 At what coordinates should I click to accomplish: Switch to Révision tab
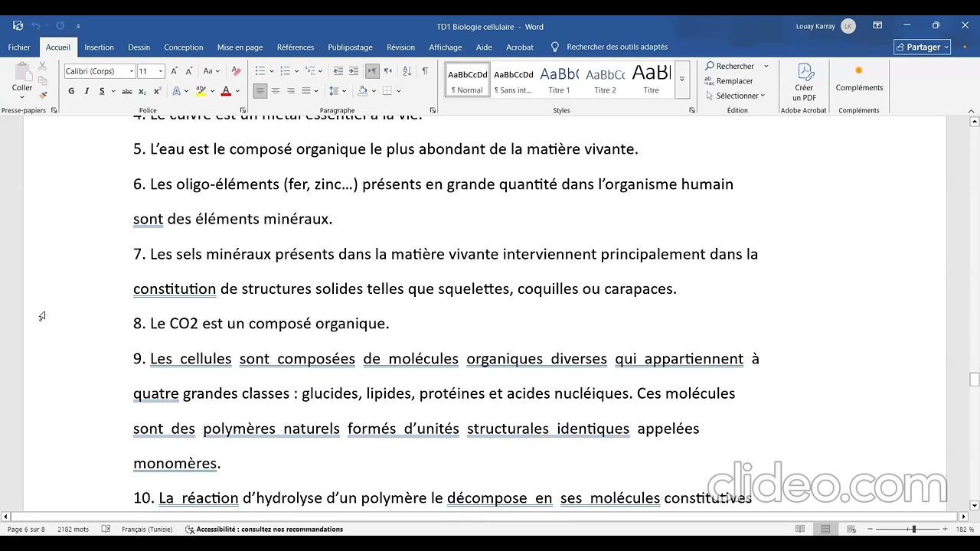click(x=400, y=47)
